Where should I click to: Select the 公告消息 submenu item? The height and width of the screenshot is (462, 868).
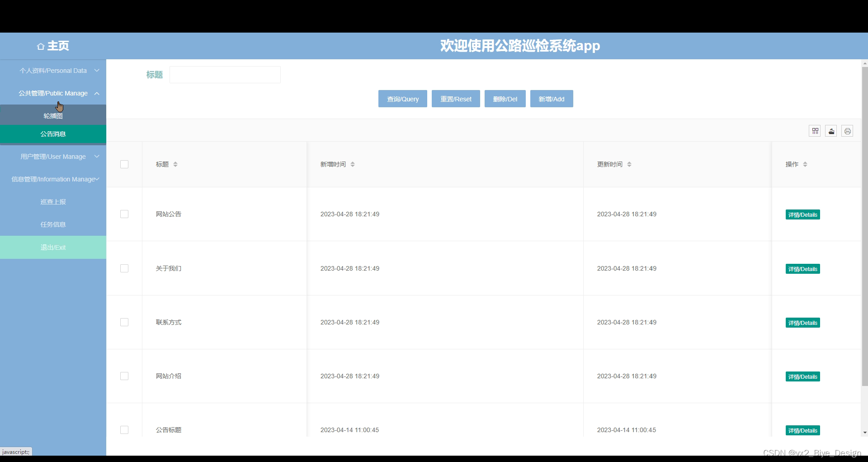point(53,134)
